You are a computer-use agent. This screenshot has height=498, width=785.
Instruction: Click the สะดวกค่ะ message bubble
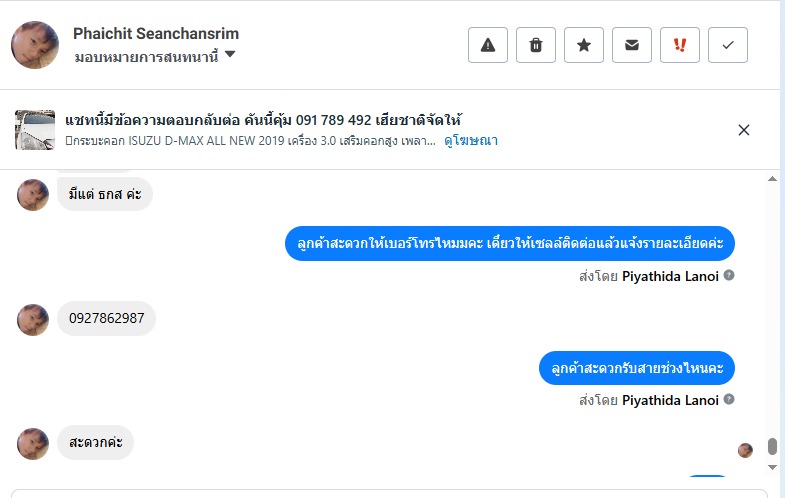pos(95,442)
